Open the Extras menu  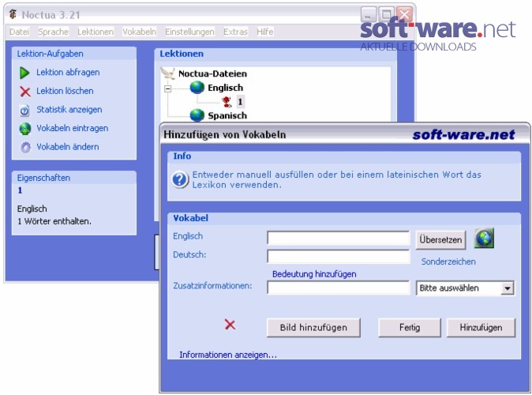[x=235, y=32]
